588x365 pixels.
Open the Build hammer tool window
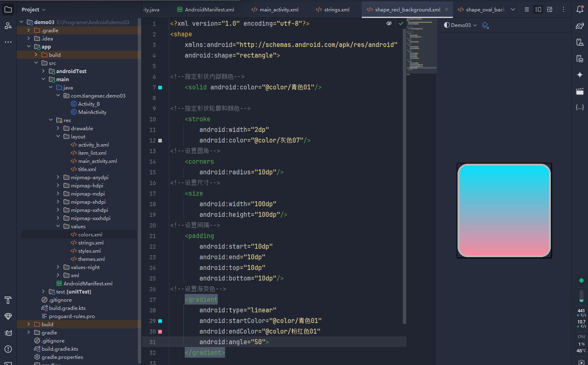(8, 300)
